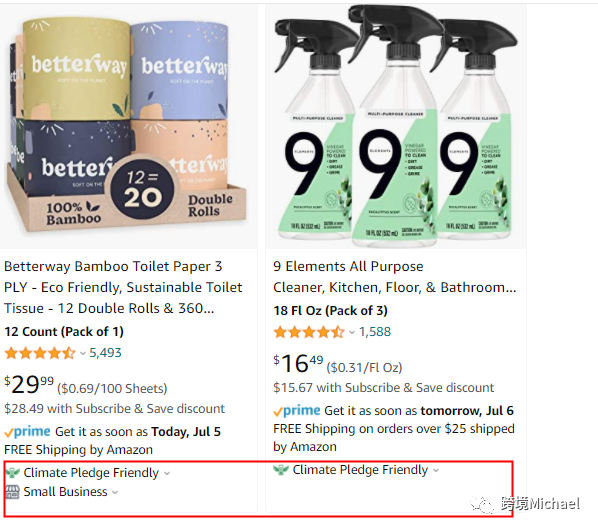Screen dimensions: 598x530
Task: View the 5,493 reviews link
Action: coord(105,353)
